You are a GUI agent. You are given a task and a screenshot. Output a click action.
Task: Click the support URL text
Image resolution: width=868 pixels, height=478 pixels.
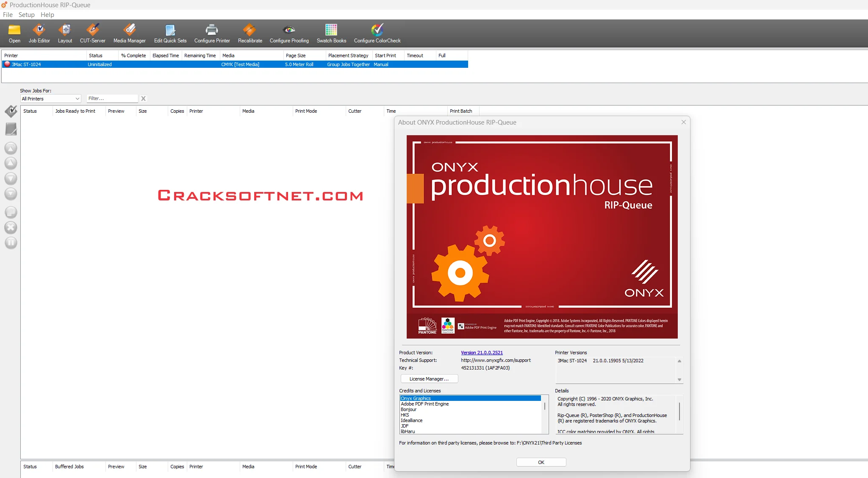coord(496,360)
